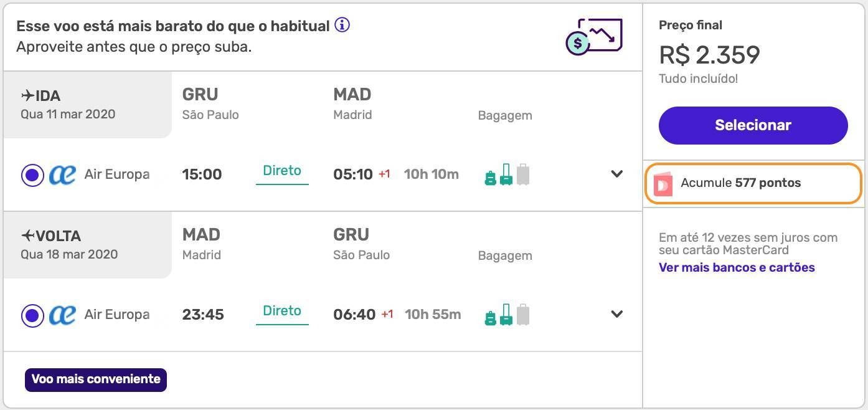
Task: Click the R$ 2.359 final price
Action: [x=709, y=55]
